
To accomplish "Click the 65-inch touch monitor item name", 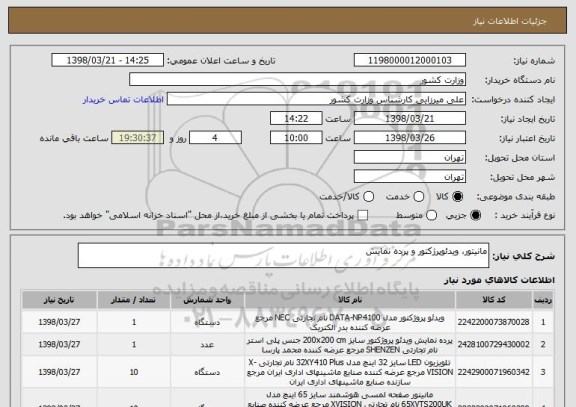I will 350,399.
